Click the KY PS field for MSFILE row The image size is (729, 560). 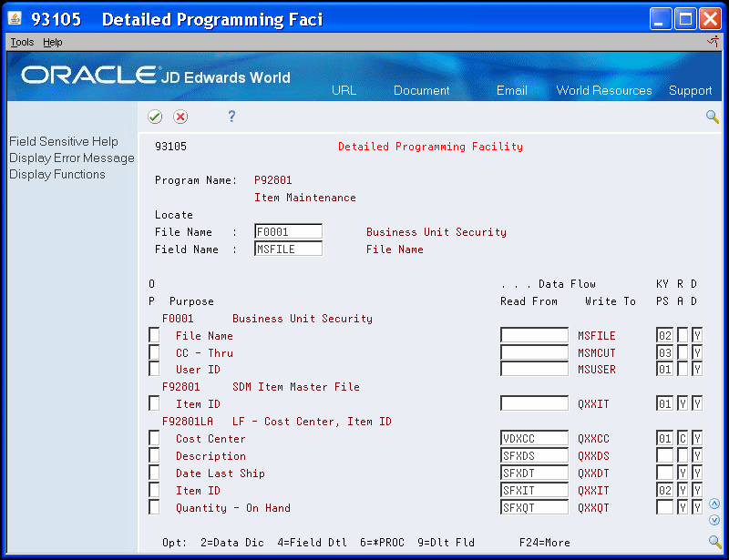(x=664, y=335)
